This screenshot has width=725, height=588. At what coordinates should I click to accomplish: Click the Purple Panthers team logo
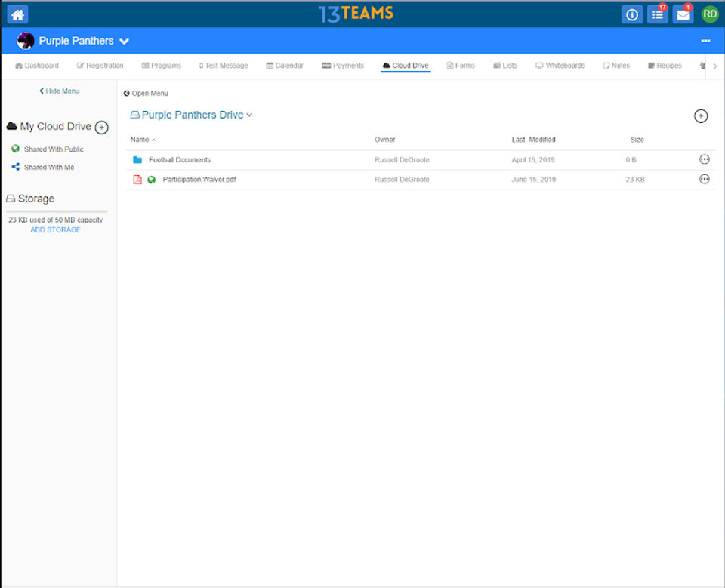[x=26, y=41]
